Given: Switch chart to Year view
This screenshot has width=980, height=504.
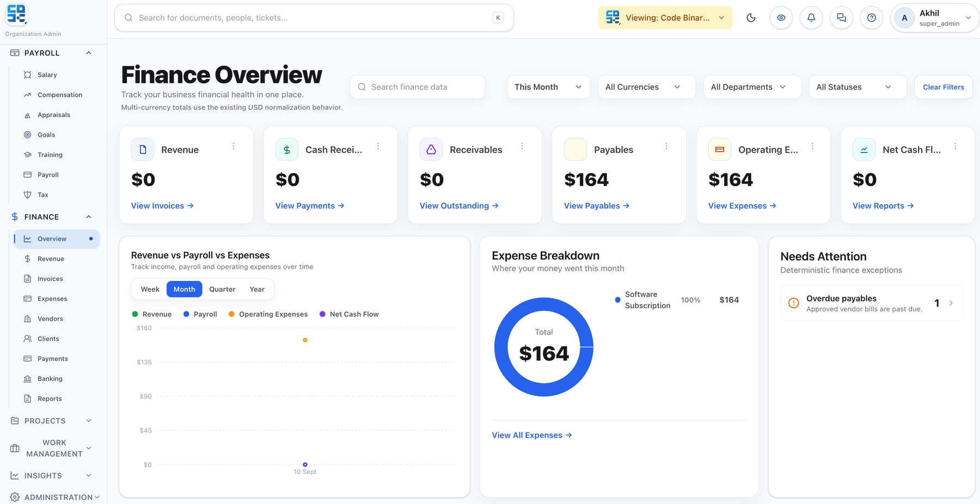Looking at the screenshot, I should click(x=257, y=290).
